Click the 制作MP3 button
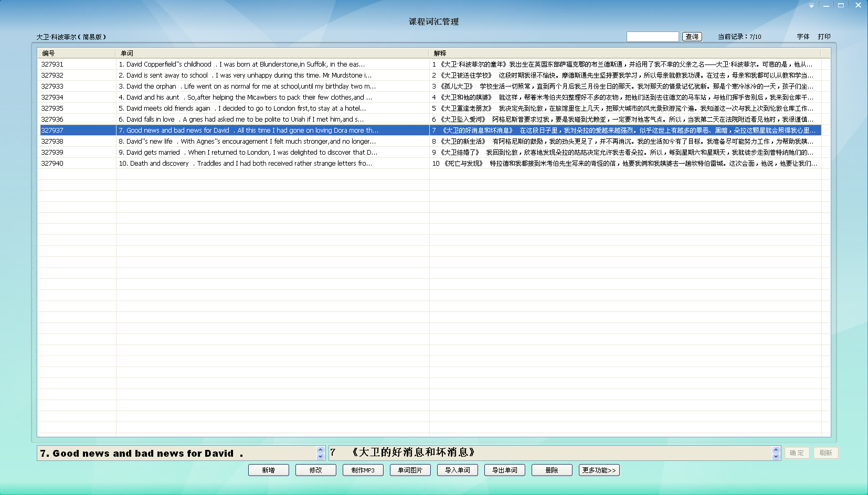 [363, 470]
